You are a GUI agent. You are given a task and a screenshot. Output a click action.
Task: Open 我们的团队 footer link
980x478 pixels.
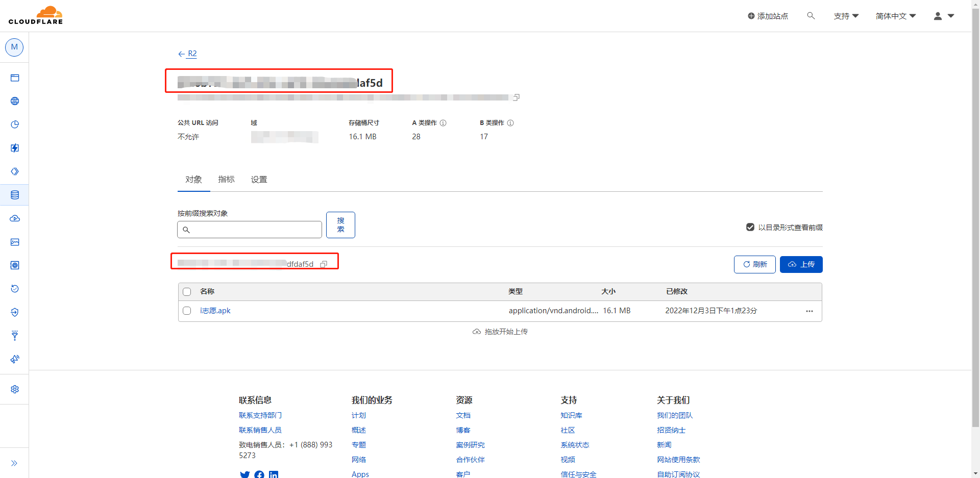(675, 415)
